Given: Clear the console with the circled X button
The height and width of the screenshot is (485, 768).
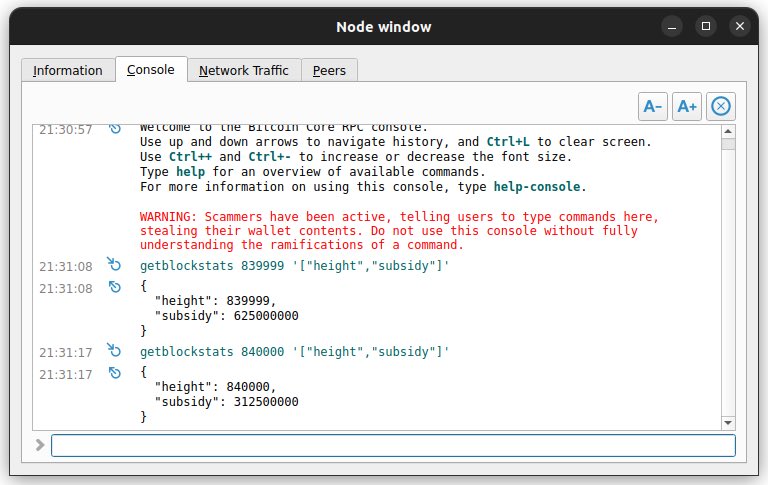Looking at the screenshot, I should 720,106.
